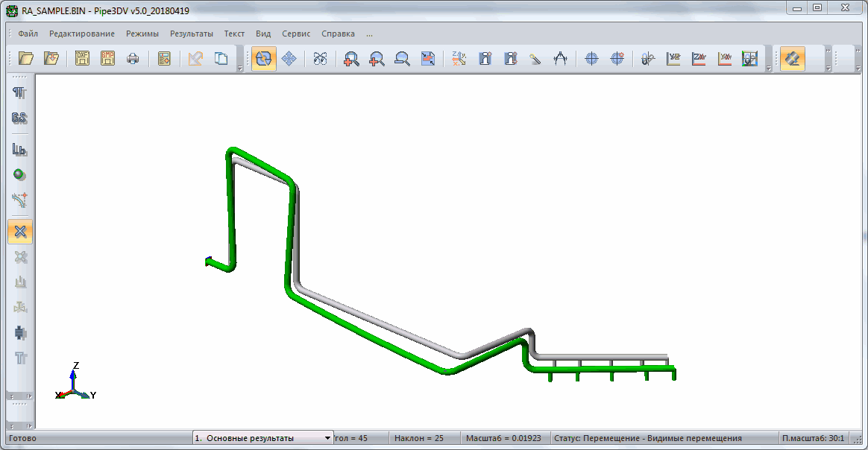868x450 pixels.
Task: Click the printer icon
Action: [x=133, y=59]
